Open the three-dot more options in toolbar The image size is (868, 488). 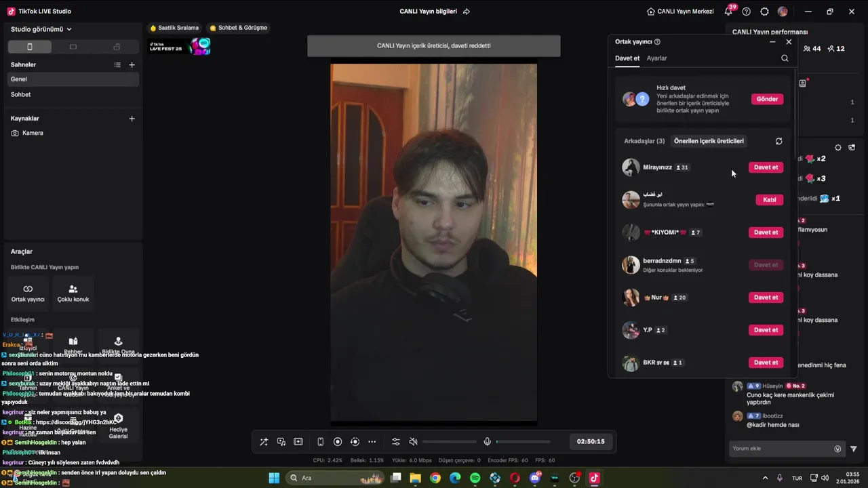click(372, 442)
